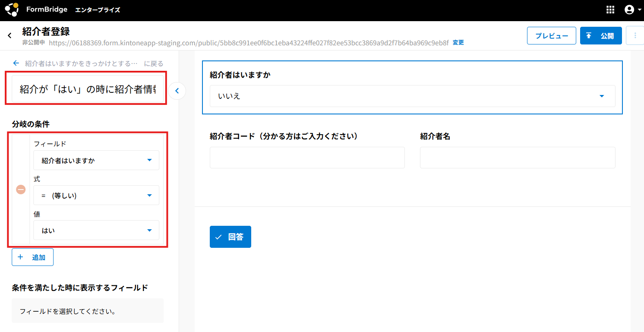Collapse the left settings panel
The width and height of the screenshot is (644, 332).
pyautogui.click(x=177, y=91)
